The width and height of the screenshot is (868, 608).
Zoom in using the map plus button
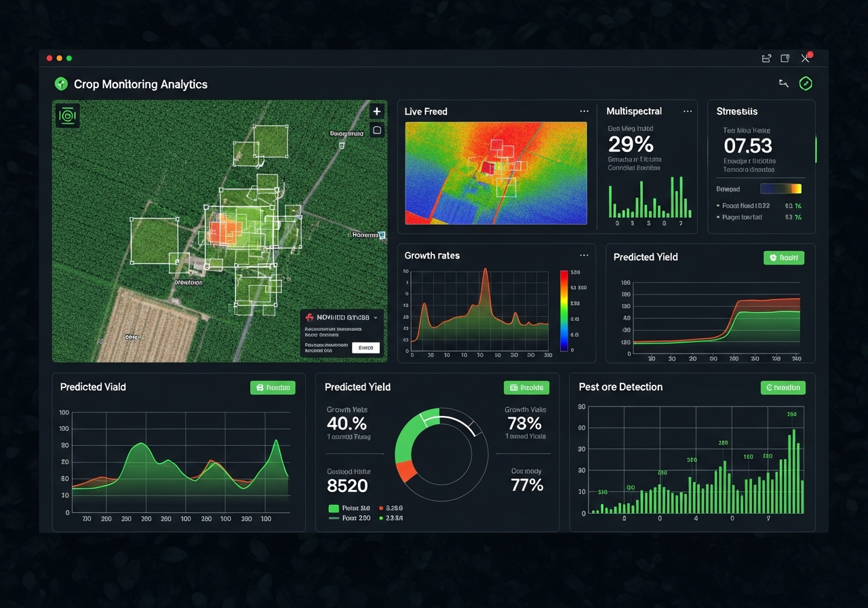[x=377, y=110]
